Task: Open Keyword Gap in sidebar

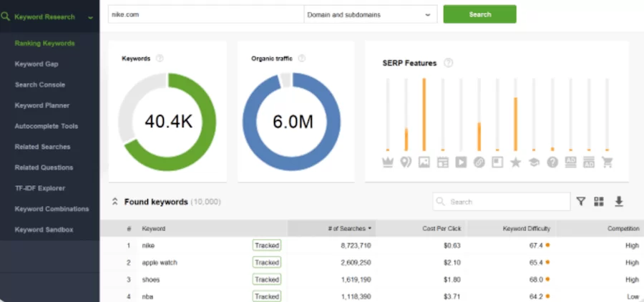Action: click(x=36, y=64)
